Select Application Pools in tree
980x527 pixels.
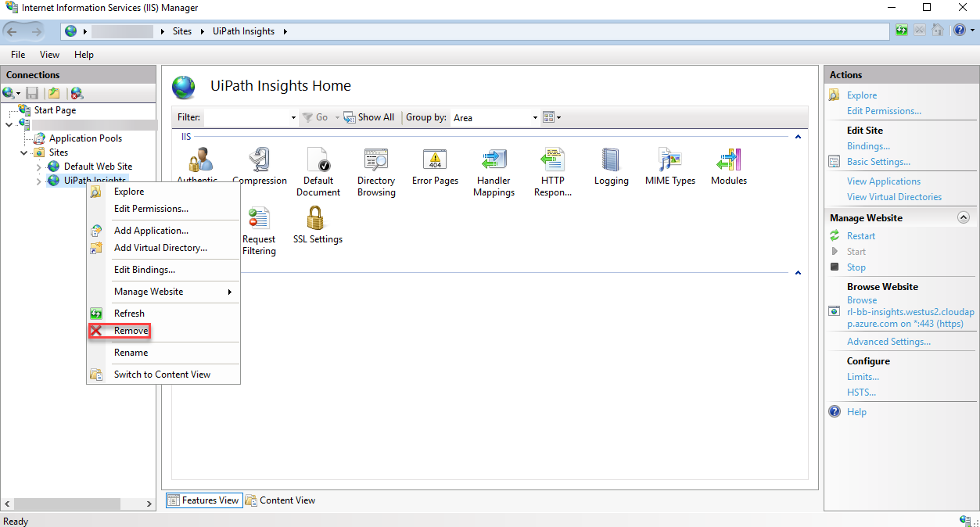pos(85,138)
